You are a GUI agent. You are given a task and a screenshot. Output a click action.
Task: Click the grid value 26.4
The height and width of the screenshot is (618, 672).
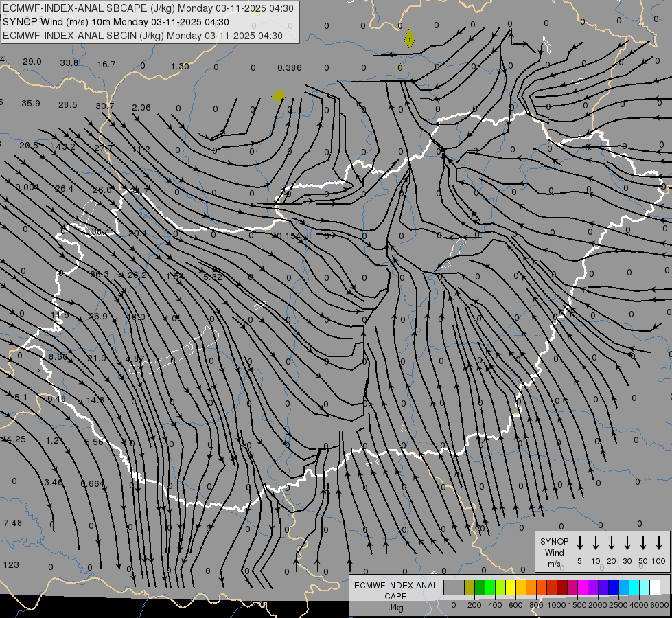[x=65, y=189]
